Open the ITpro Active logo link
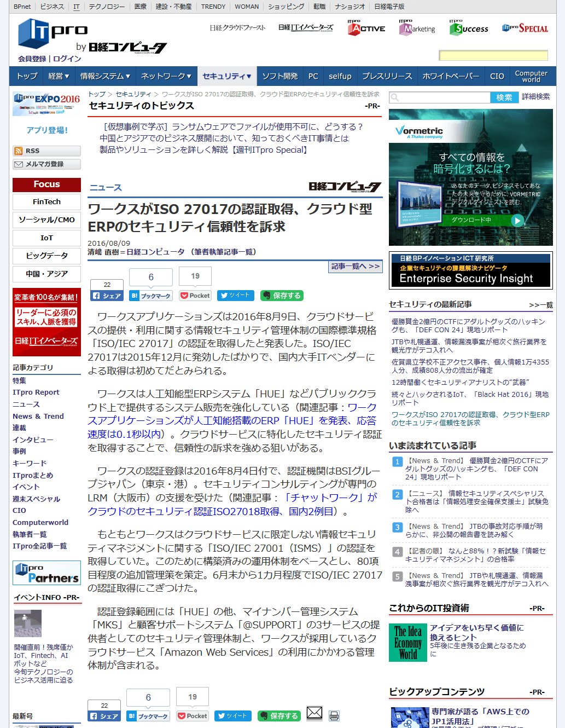Viewport: 565px width, 728px height. click(366, 28)
